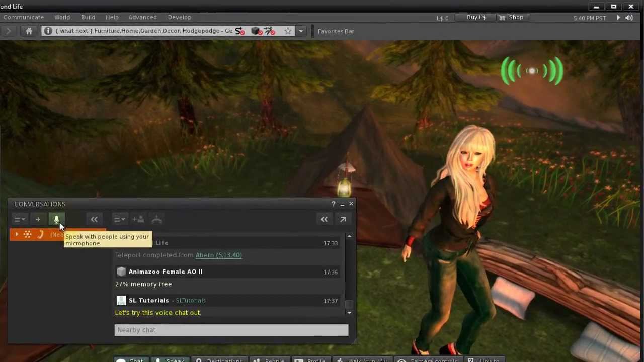Open the Ahern (5,13,40) teleport link
Viewport: 644px width, 362px height.
(218, 255)
